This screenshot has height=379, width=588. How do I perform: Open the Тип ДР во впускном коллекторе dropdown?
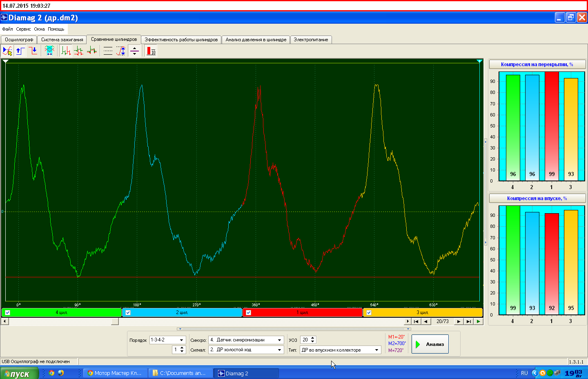[377, 350]
